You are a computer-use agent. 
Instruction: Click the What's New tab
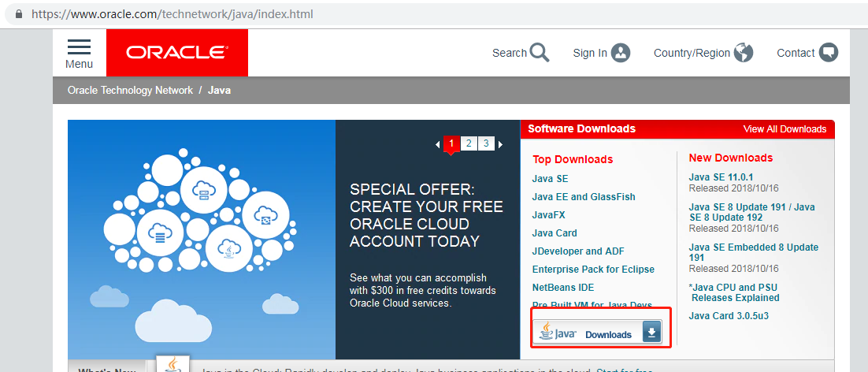point(107,367)
